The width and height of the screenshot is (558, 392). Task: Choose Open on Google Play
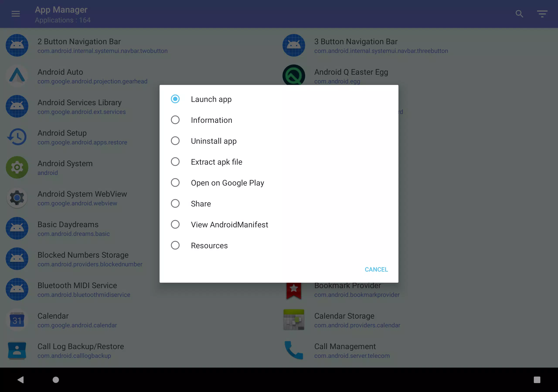click(279, 183)
